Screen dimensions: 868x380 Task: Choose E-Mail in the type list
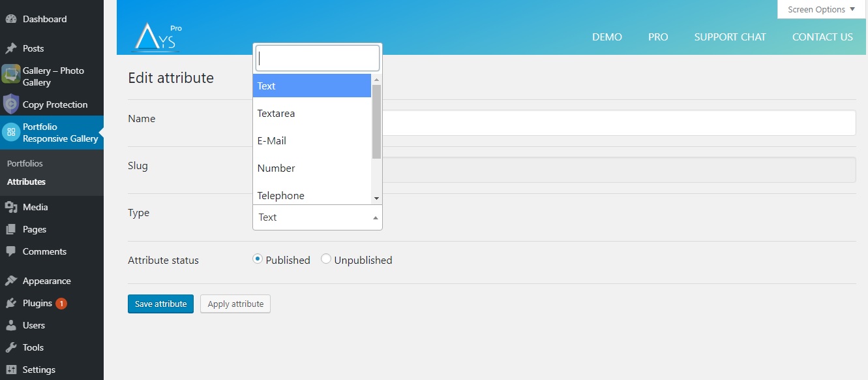312,140
